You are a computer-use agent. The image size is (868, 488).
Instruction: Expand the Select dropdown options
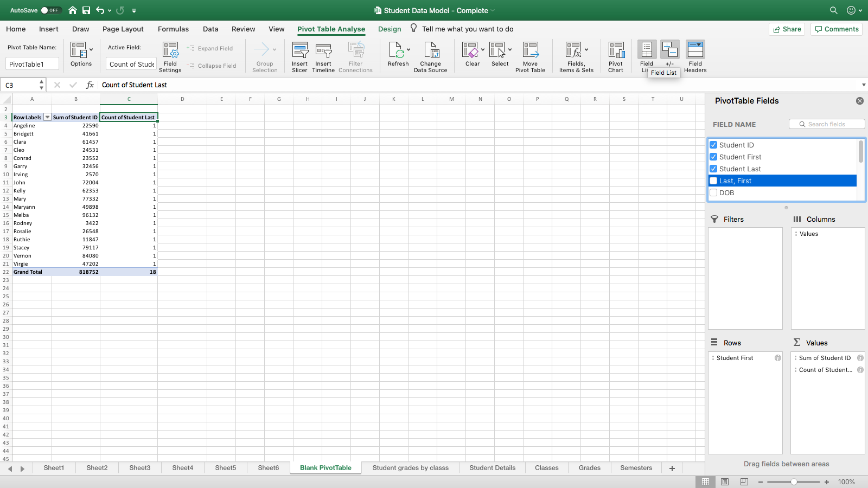tap(509, 50)
